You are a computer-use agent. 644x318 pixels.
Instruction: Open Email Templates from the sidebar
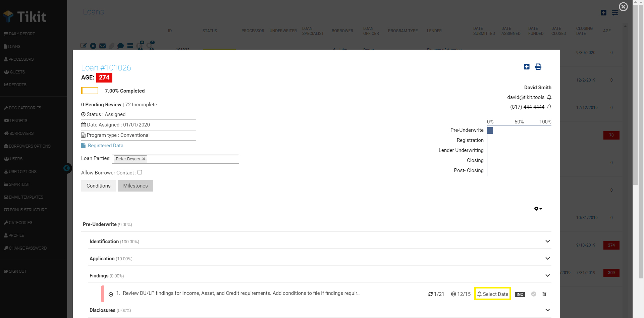coord(23,197)
